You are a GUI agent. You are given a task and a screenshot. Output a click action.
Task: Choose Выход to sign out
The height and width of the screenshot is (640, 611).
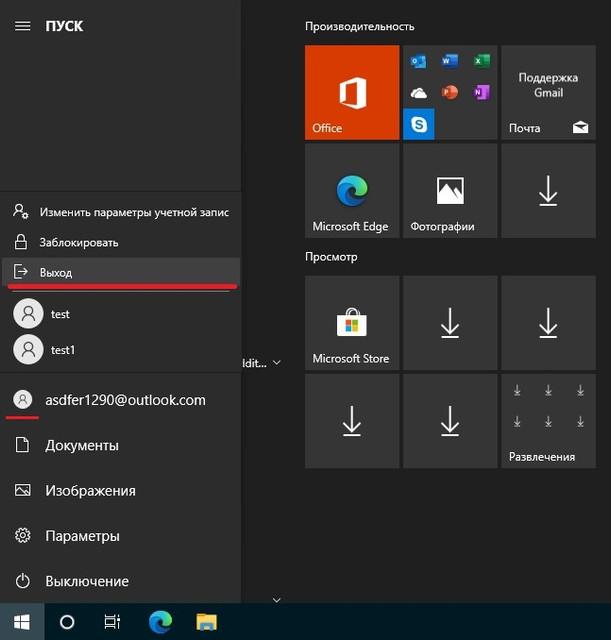coord(121,272)
